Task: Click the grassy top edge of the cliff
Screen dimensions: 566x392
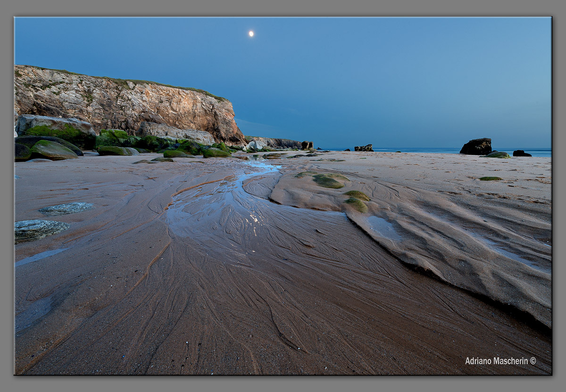Action: coord(141,82)
